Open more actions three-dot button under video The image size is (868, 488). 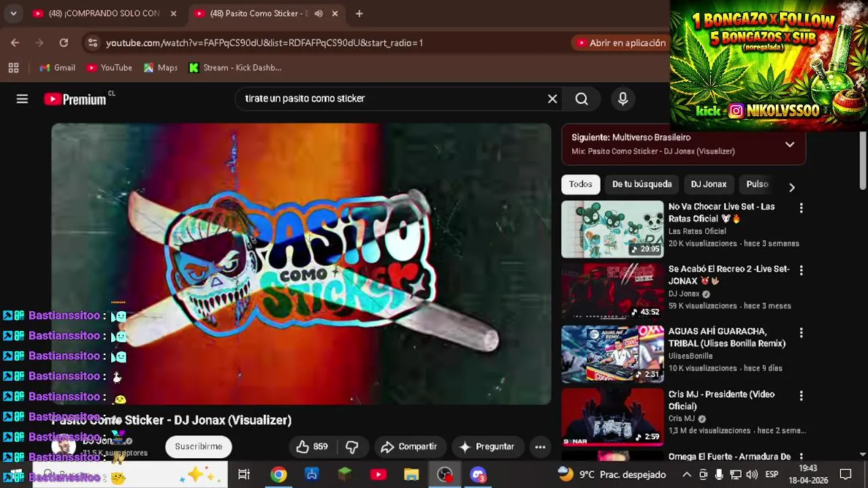(540, 447)
